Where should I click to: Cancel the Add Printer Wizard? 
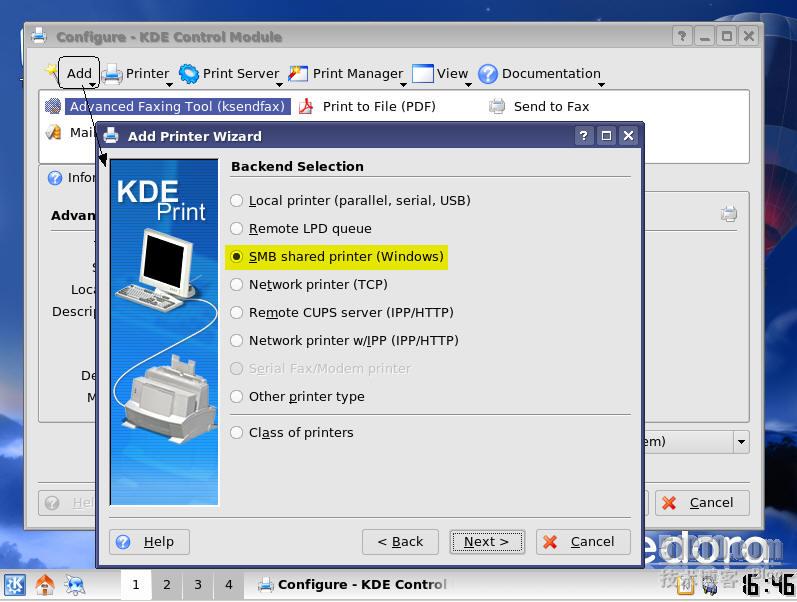pos(583,542)
